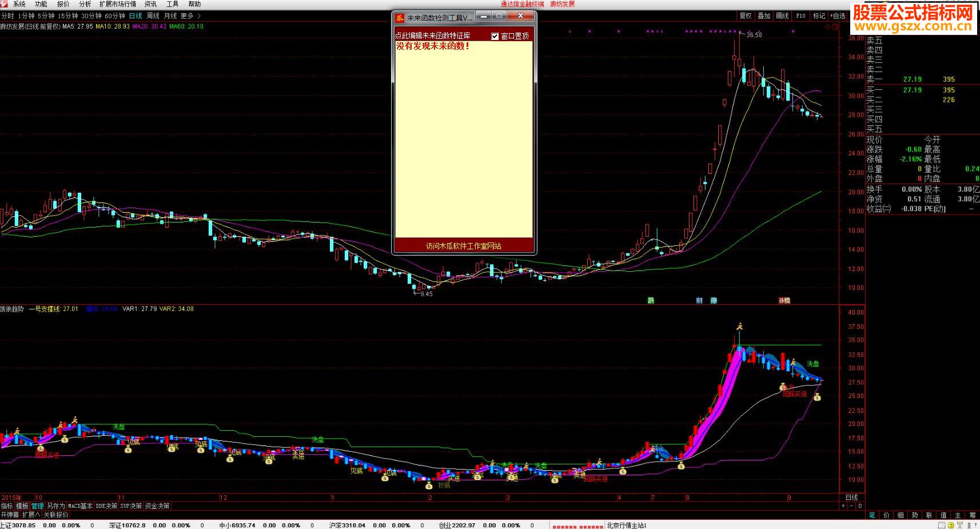Screen dimensions: 980x529
Task: Switch chart to 1分钟 period
Action: pyautogui.click(x=26, y=16)
